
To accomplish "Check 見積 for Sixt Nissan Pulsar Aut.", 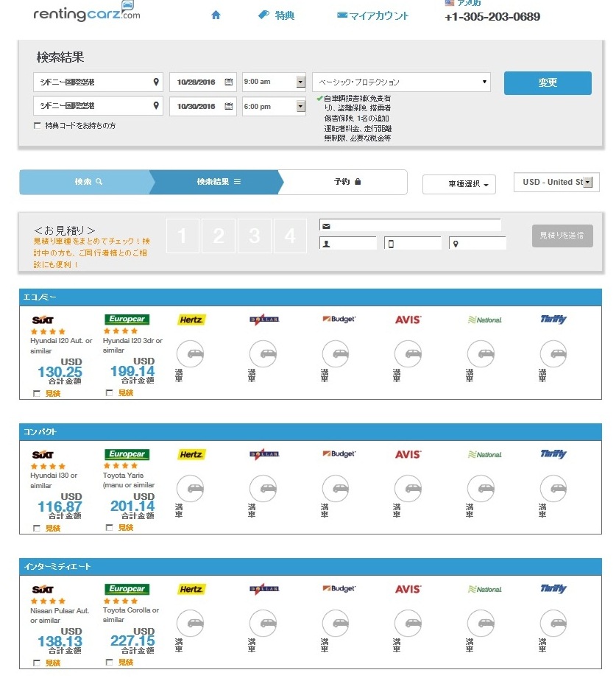I will click(x=37, y=663).
